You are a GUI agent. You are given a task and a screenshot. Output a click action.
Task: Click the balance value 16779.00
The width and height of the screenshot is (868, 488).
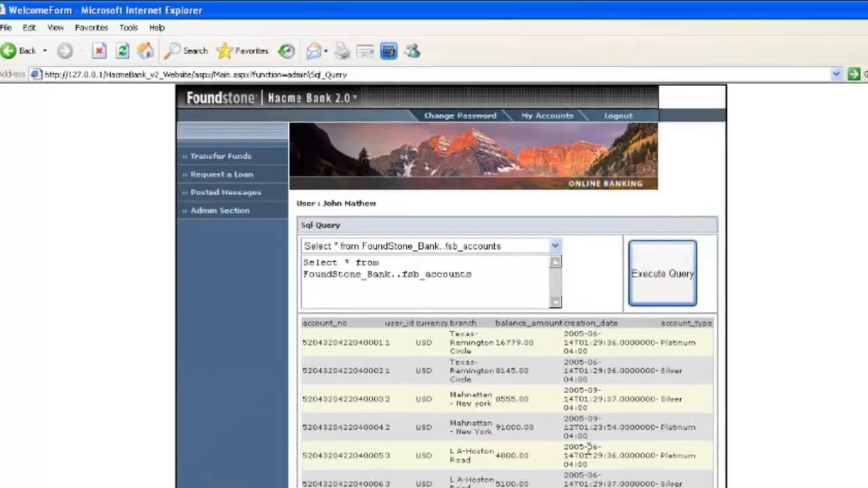click(x=514, y=343)
